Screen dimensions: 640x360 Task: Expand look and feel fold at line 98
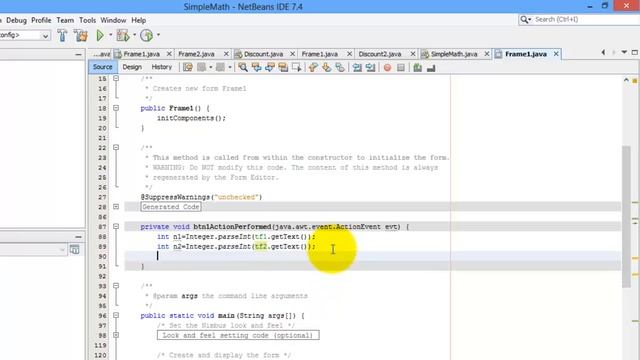[x=116, y=335]
